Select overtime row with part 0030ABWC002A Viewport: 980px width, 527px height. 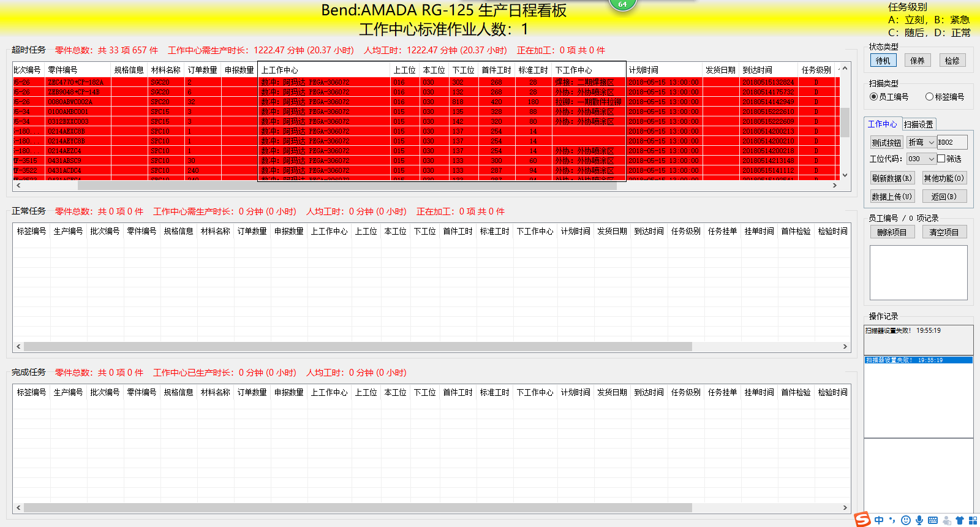(426, 102)
